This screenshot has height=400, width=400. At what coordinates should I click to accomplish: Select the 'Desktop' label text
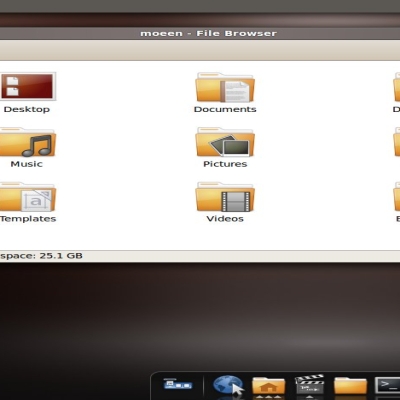pyautogui.click(x=27, y=109)
